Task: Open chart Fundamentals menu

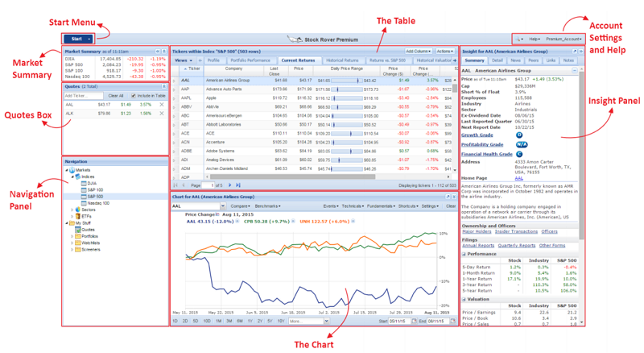Action: [x=381, y=206]
